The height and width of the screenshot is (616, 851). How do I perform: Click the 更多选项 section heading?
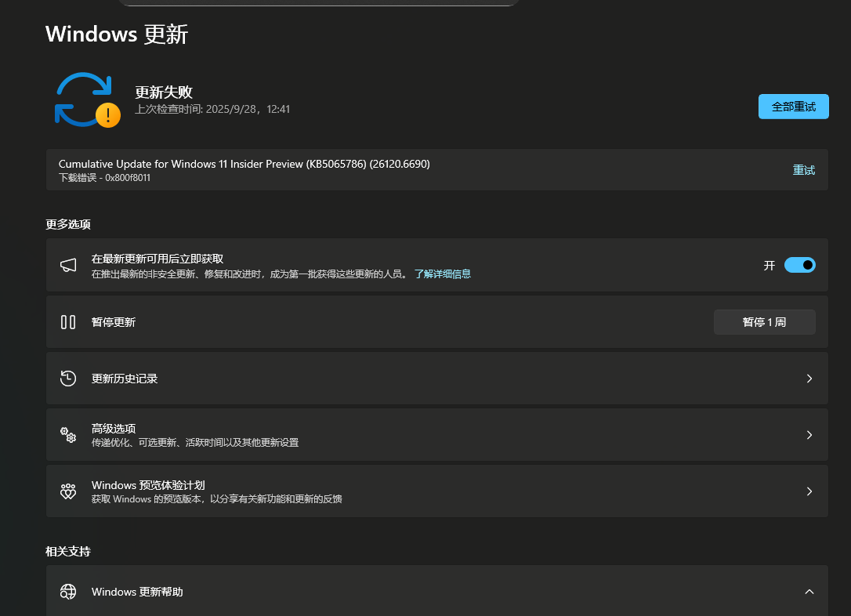(x=68, y=224)
